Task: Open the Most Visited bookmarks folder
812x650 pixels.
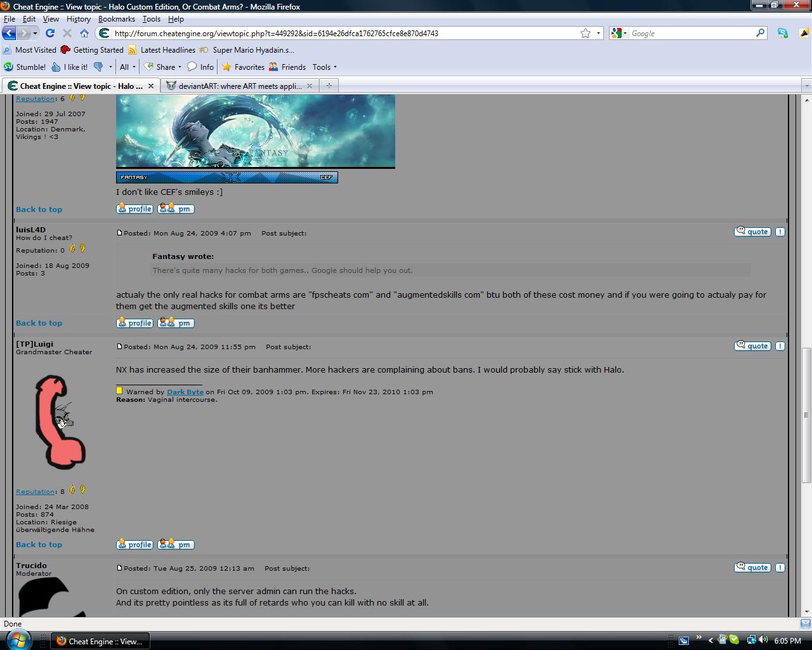Action: tap(30, 50)
